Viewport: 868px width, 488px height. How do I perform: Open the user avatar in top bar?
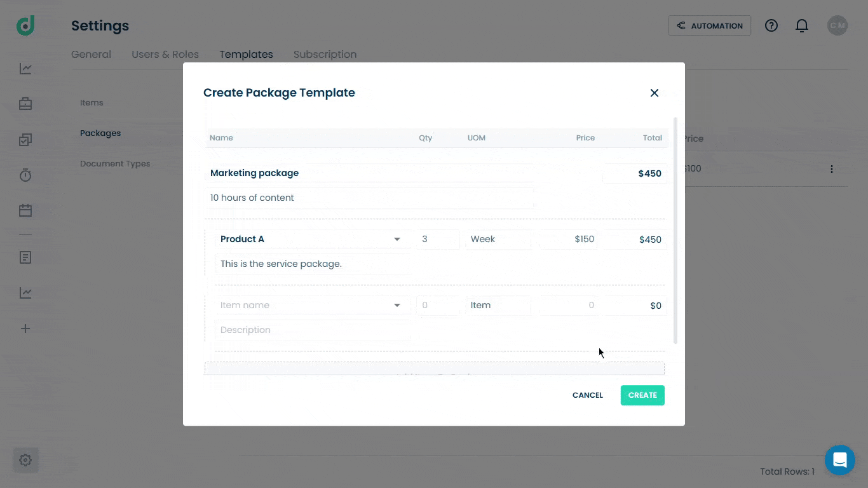pyautogui.click(x=837, y=25)
